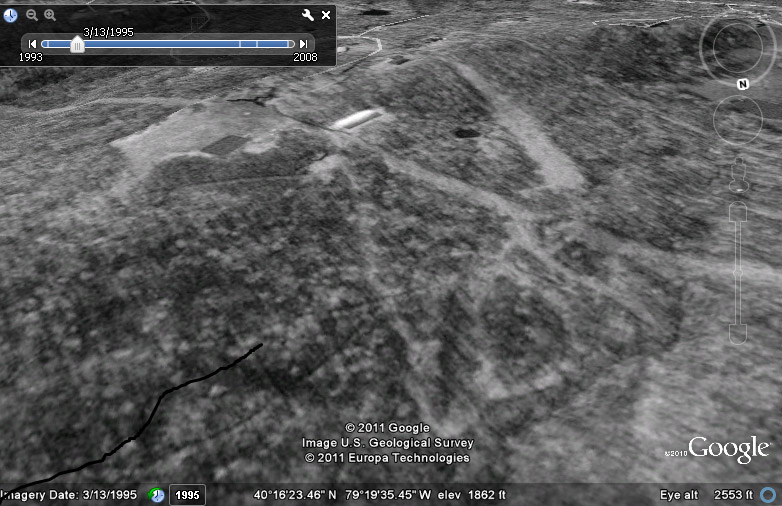Screen dimensions: 782x506
Task: Reset view north using compass N marker
Action: coord(743,84)
